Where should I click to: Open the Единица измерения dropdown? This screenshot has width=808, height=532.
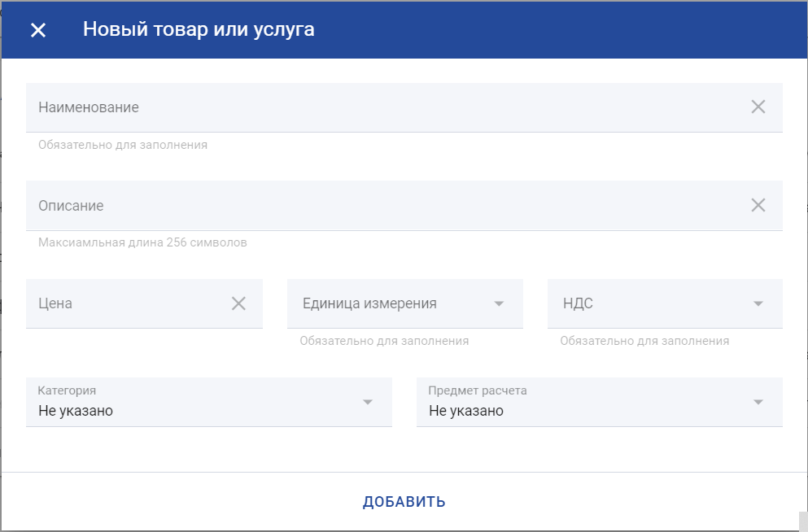(x=391, y=303)
